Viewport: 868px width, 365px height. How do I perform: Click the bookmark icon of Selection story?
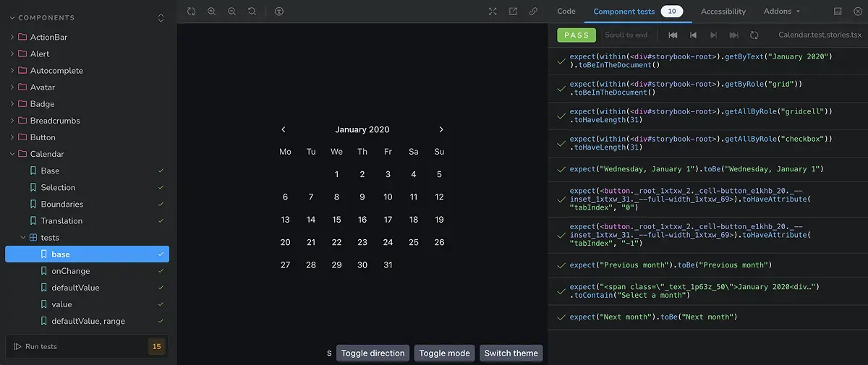tap(33, 187)
